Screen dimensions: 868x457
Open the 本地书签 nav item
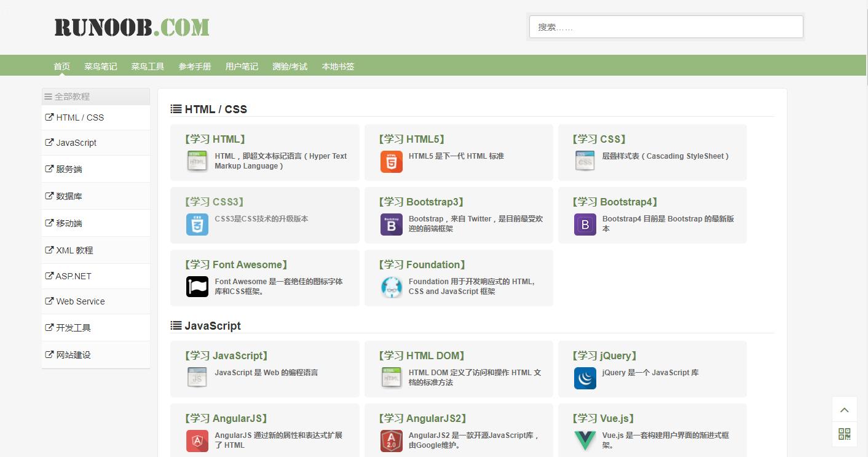(x=338, y=66)
